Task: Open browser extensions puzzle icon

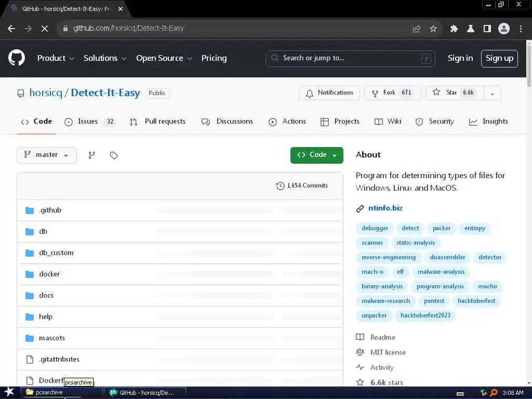Action: pos(454,29)
